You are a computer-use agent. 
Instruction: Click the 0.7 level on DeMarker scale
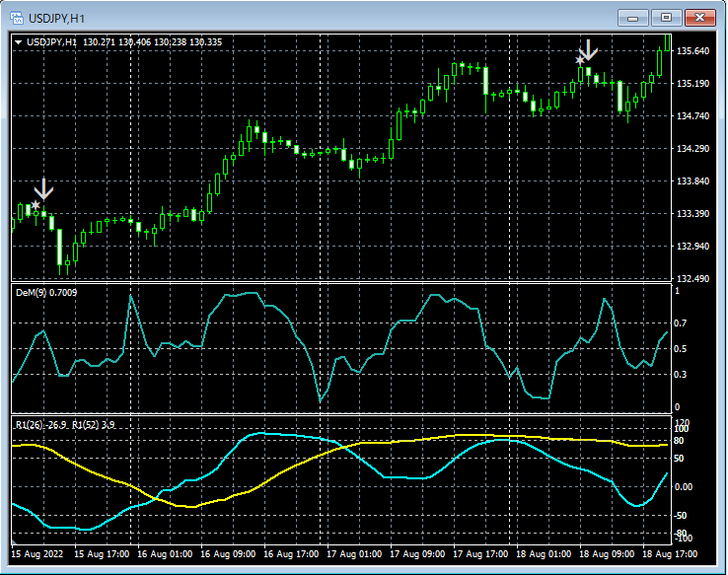681,323
